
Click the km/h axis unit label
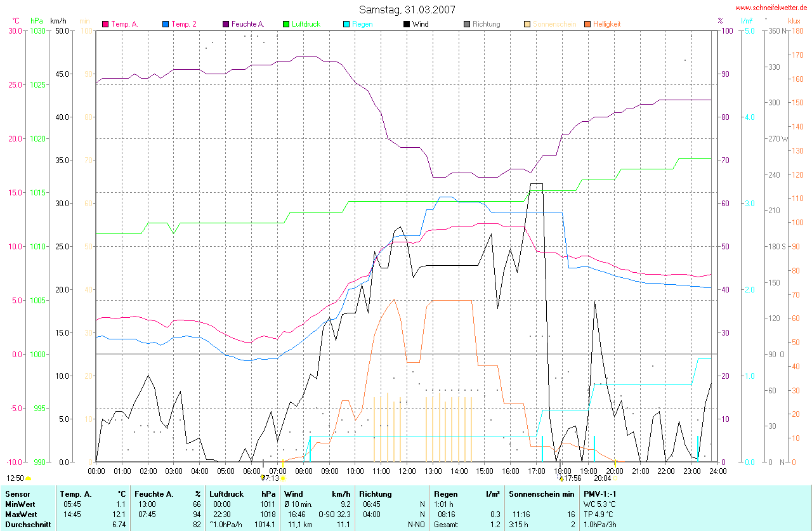(58, 21)
